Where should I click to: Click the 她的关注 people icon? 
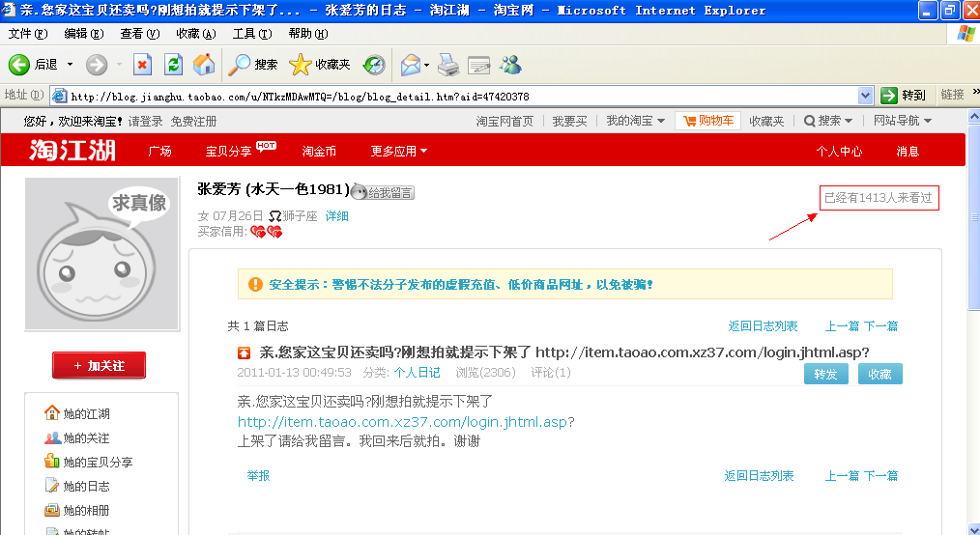pos(52,437)
